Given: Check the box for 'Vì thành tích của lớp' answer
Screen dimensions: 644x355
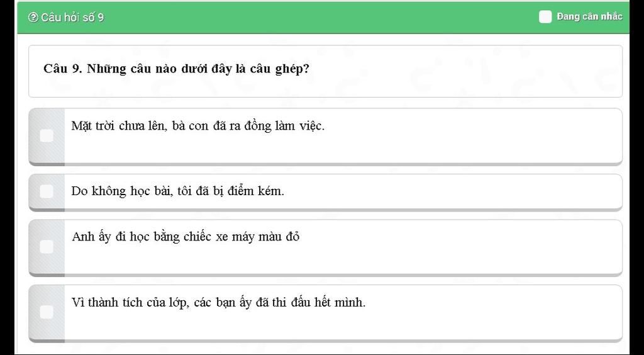Looking at the screenshot, I should pos(47,312).
